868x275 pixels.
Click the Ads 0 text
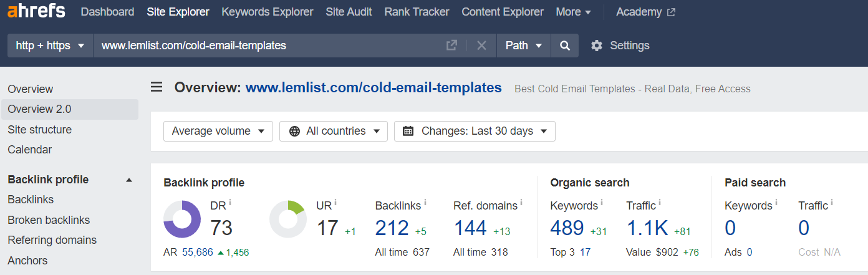click(738, 252)
